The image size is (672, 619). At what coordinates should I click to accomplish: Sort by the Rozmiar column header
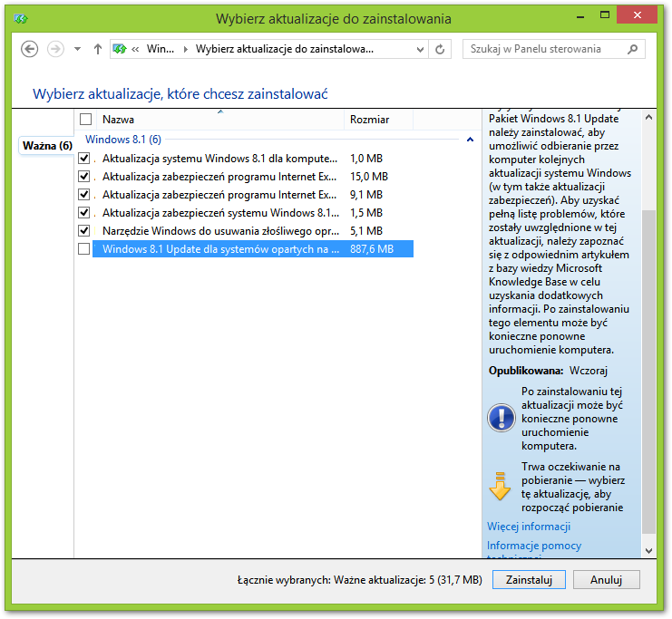[x=378, y=120]
